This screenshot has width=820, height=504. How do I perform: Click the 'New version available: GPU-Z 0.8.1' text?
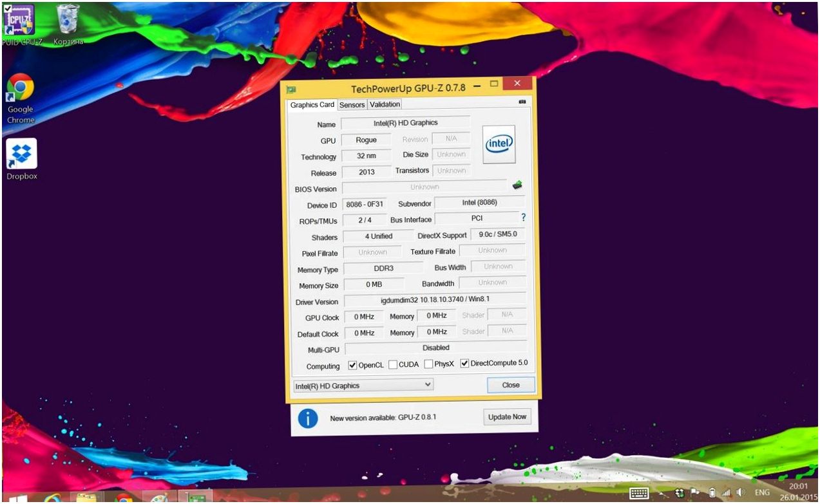(383, 418)
